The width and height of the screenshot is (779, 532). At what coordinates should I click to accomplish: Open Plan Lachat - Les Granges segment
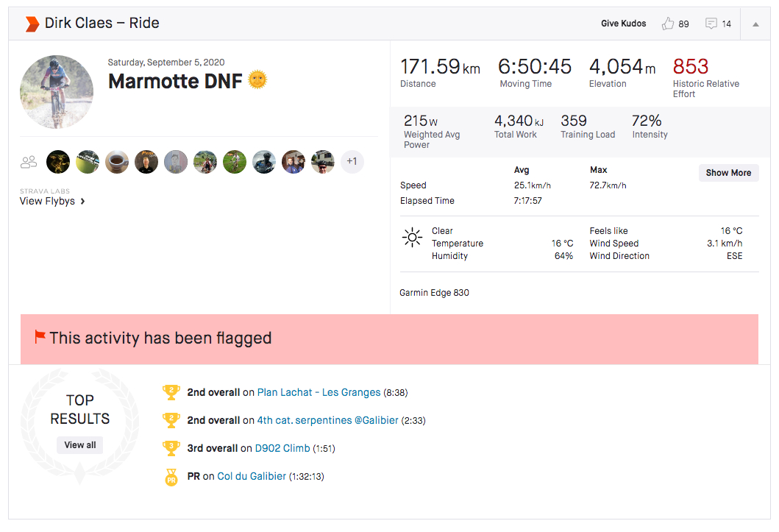tap(319, 393)
